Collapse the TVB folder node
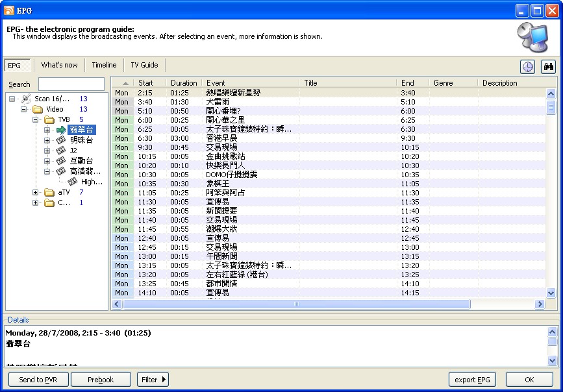Screen dimensions: 563x392 (36, 119)
